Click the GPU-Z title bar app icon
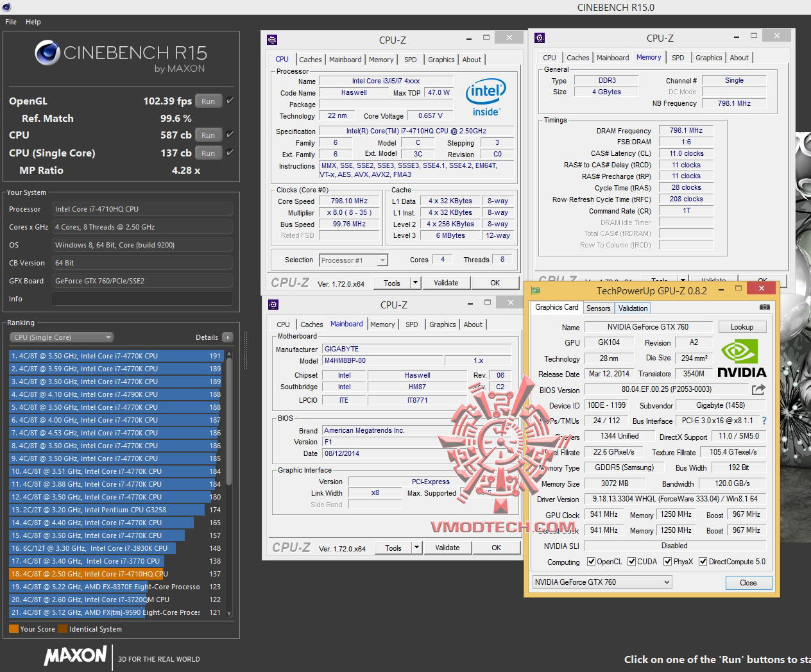The height and width of the screenshot is (672, 811). 535,290
